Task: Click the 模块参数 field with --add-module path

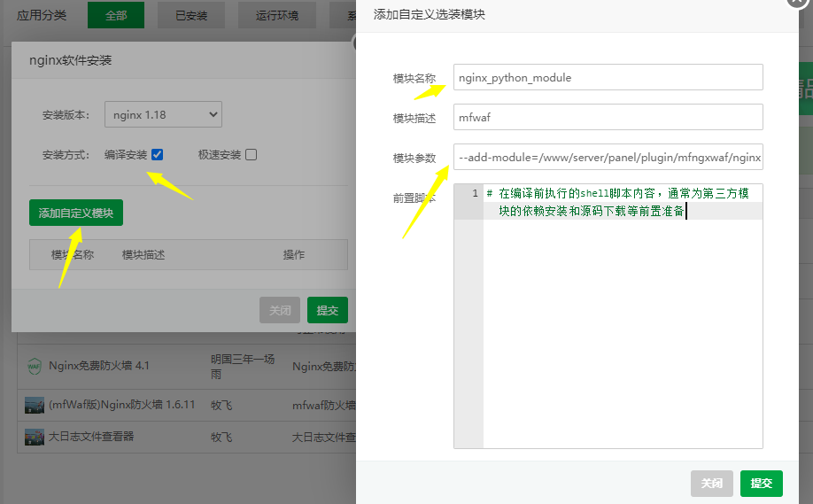Action: click(608, 158)
